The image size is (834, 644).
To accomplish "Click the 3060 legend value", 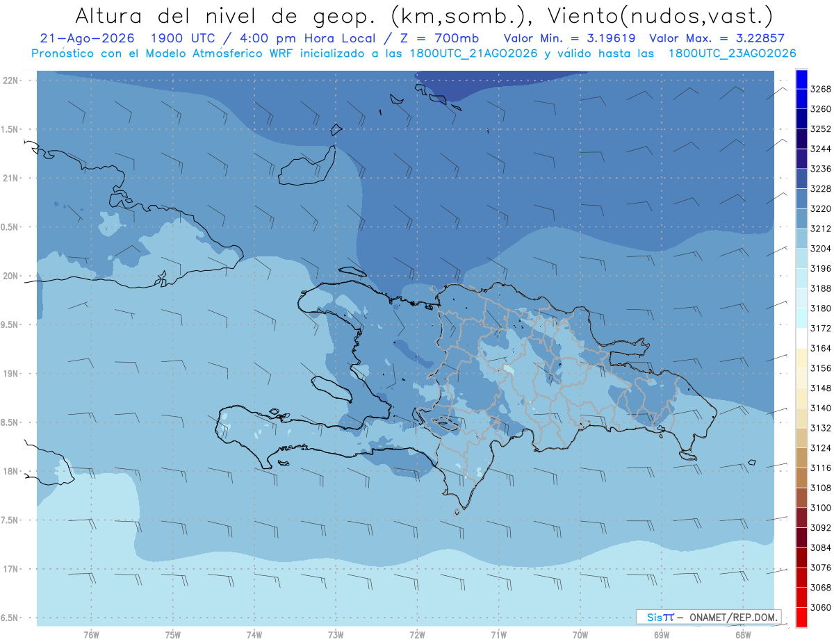I will tap(820, 607).
